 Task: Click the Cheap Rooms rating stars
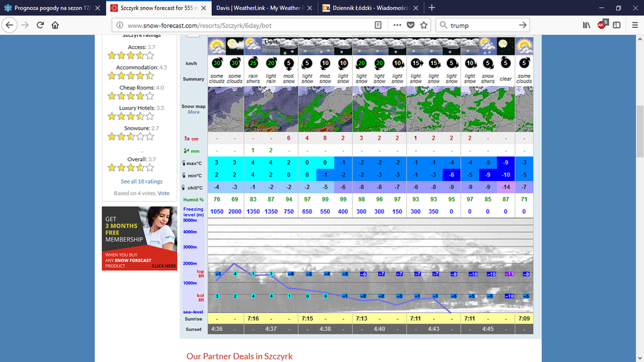(131, 96)
